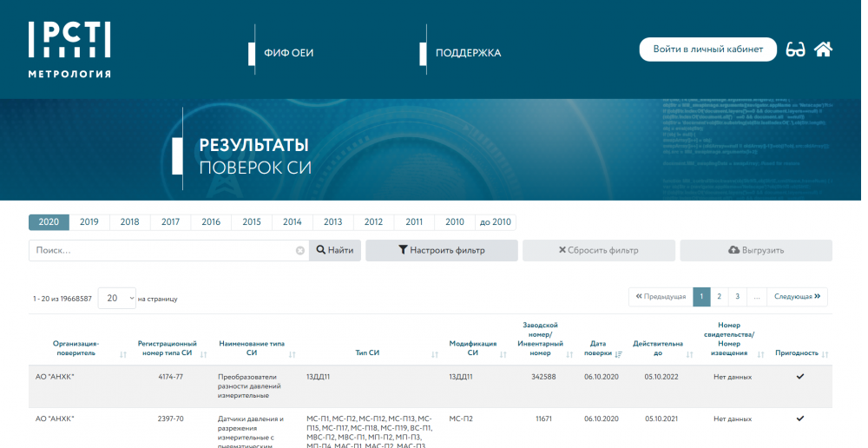The image size is (868, 448).
Task: Sort by Модификация СИ column arrows
Action: tap(503, 354)
